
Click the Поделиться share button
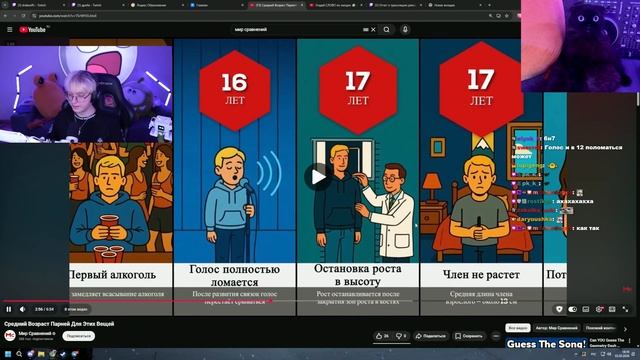click(430, 336)
